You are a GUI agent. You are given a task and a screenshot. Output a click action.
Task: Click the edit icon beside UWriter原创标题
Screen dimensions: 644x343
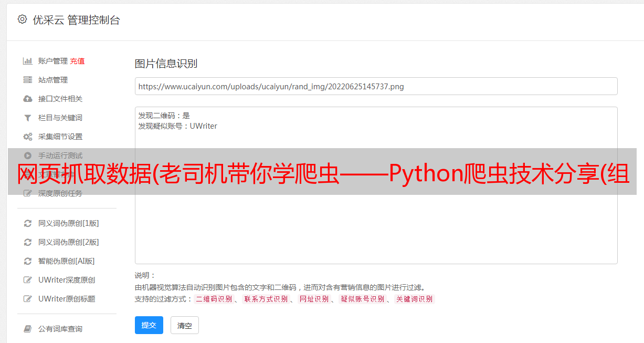tap(28, 299)
